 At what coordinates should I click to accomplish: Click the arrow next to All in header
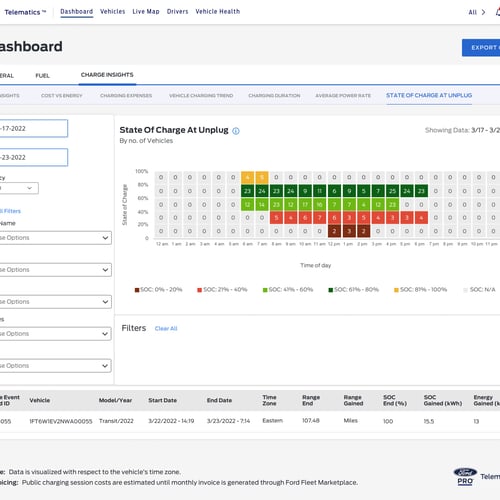point(483,12)
